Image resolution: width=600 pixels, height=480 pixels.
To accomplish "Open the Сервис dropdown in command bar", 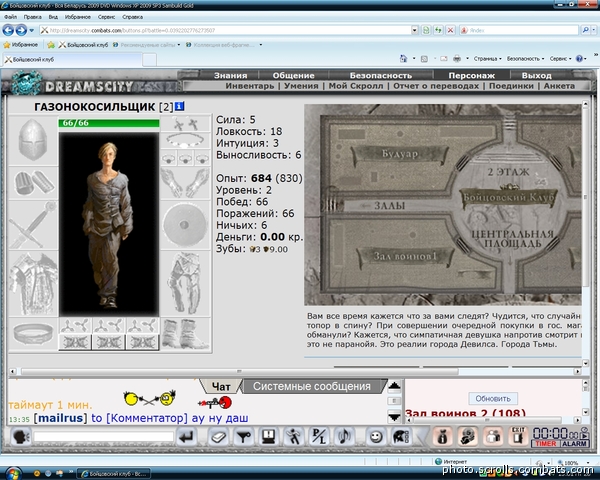I will point(560,59).
